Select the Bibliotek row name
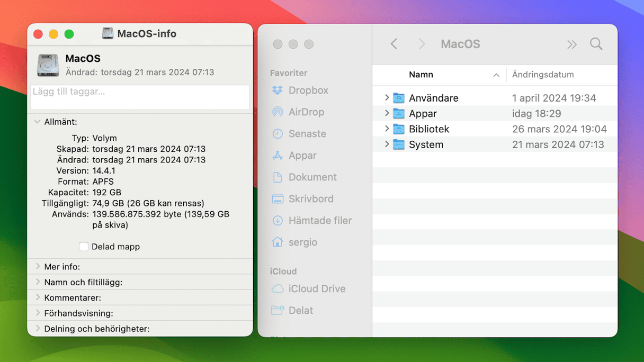The image size is (644, 362). (429, 129)
